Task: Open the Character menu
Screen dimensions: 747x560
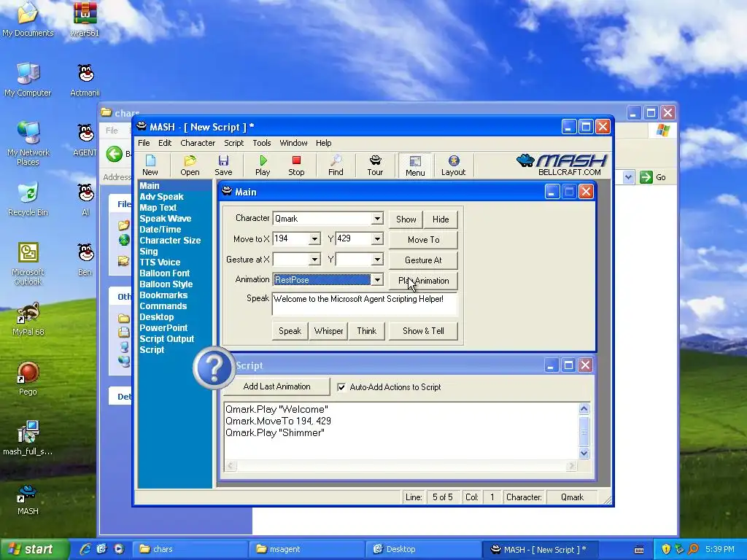Action: 198,143
